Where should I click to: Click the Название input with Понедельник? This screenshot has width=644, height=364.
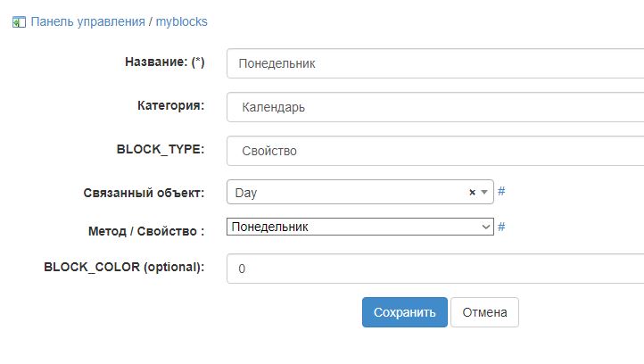coord(435,63)
